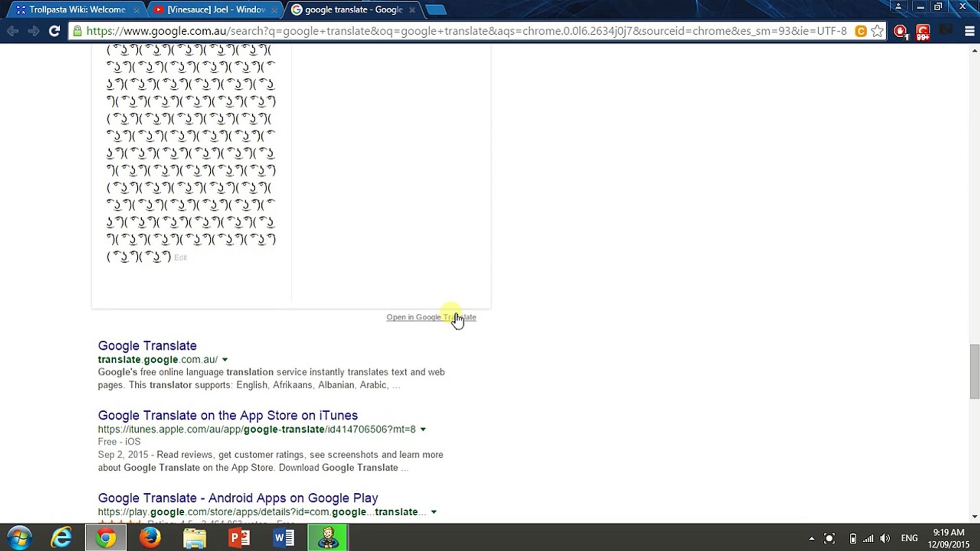This screenshot has width=980, height=551.
Task: Open Firefox from the taskbar
Action: point(150,538)
